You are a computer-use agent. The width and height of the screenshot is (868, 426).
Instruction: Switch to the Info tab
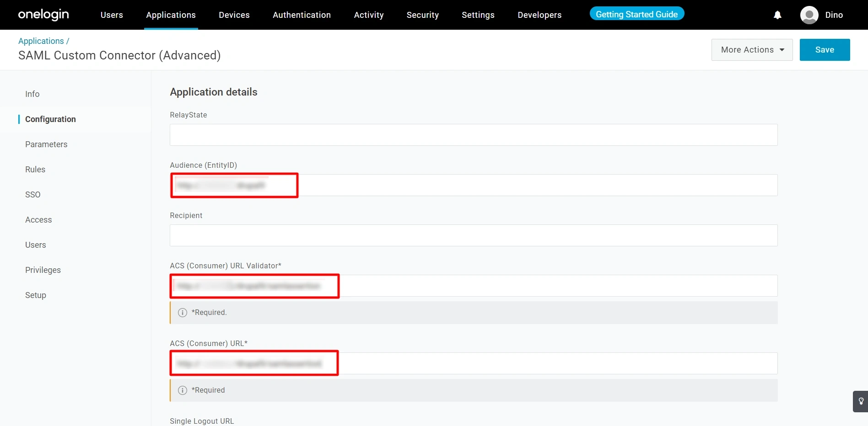pyautogui.click(x=32, y=94)
